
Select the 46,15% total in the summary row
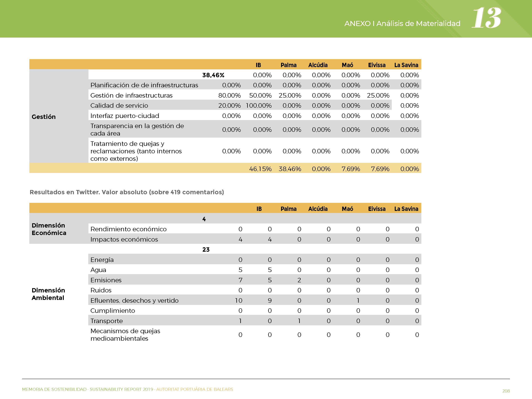(x=260, y=169)
